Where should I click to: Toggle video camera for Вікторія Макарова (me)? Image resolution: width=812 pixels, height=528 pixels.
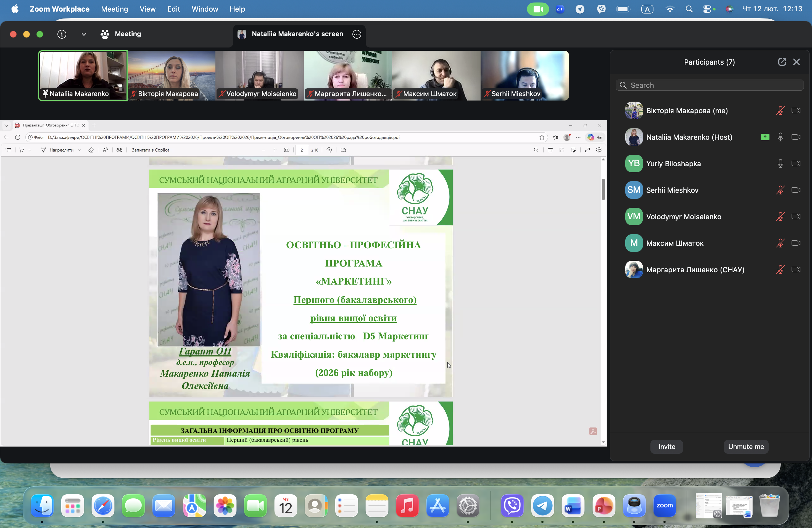pos(796,110)
